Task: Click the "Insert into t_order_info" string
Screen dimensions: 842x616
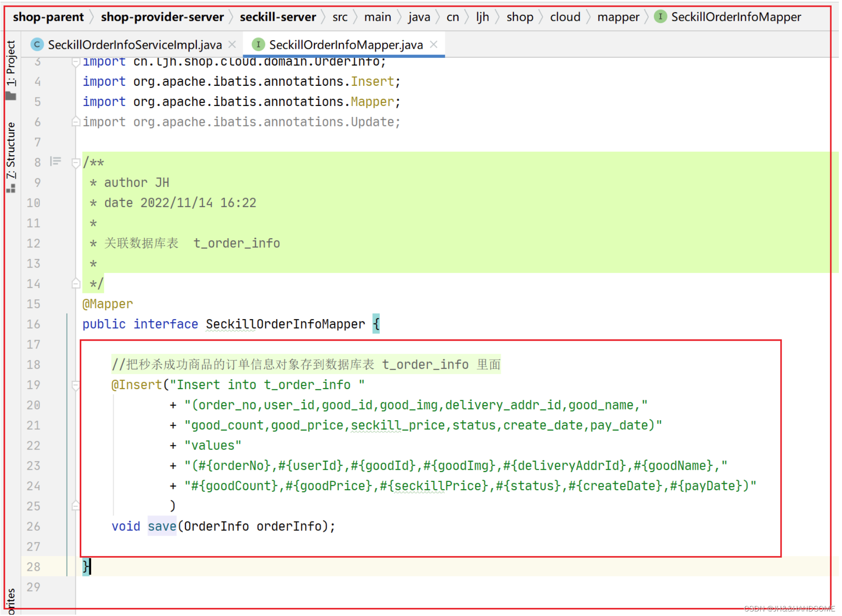Action: click(267, 384)
